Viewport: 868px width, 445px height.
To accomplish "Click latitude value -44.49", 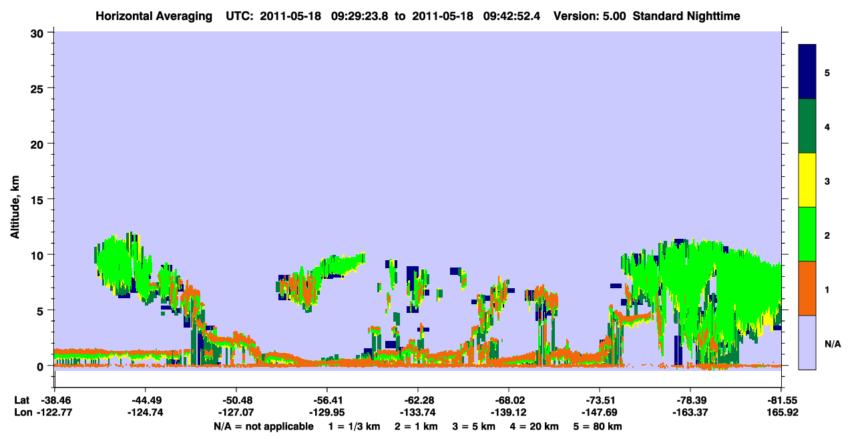I will [145, 400].
